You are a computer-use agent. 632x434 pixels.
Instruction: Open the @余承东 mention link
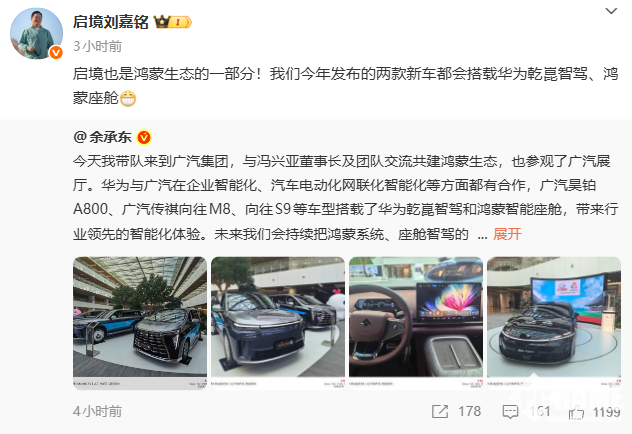pyautogui.click(x=102, y=137)
